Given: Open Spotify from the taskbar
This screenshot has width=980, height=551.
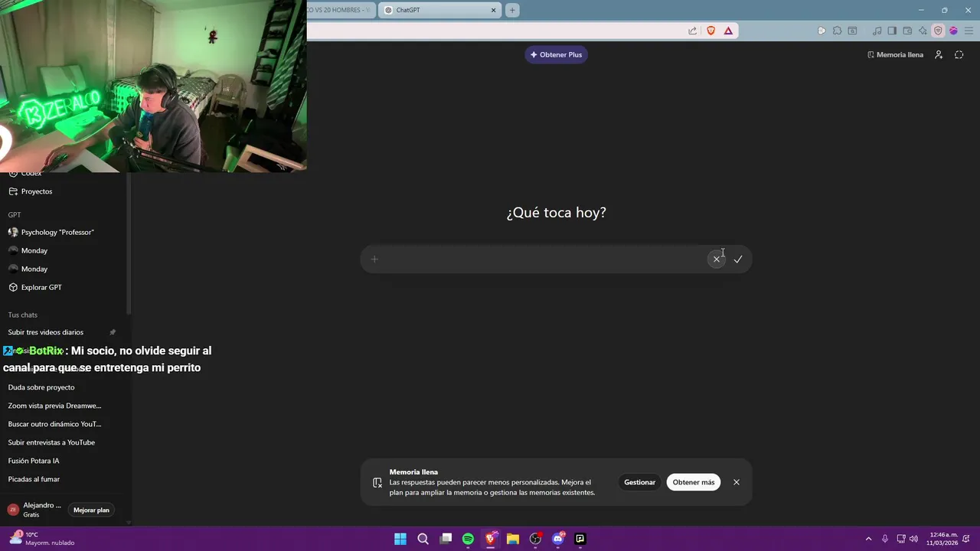Looking at the screenshot, I should click(468, 539).
